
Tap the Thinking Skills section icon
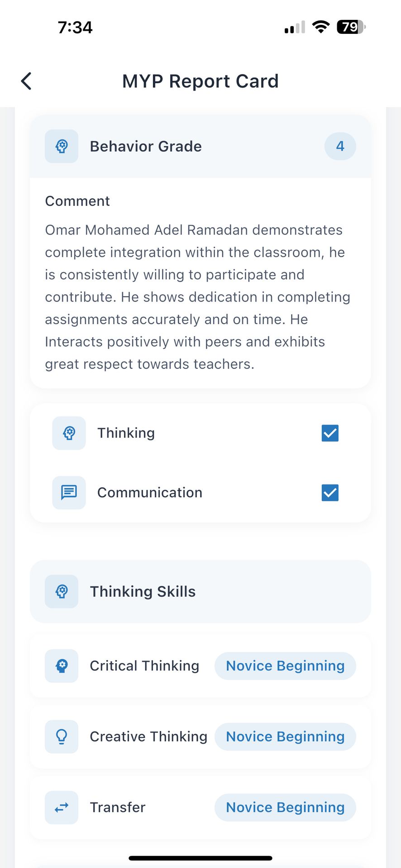pos(62,591)
